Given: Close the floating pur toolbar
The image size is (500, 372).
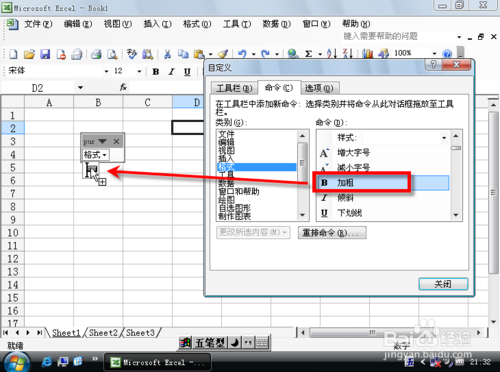Looking at the screenshot, I should (116, 142).
